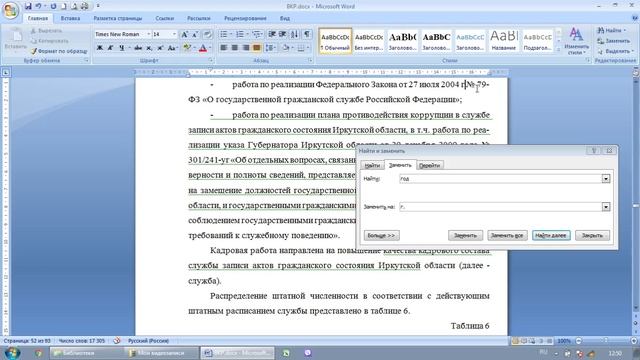The height and width of the screenshot is (360, 640).
Task: Click into the Заменить на text field
Action: (x=501, y=207)
